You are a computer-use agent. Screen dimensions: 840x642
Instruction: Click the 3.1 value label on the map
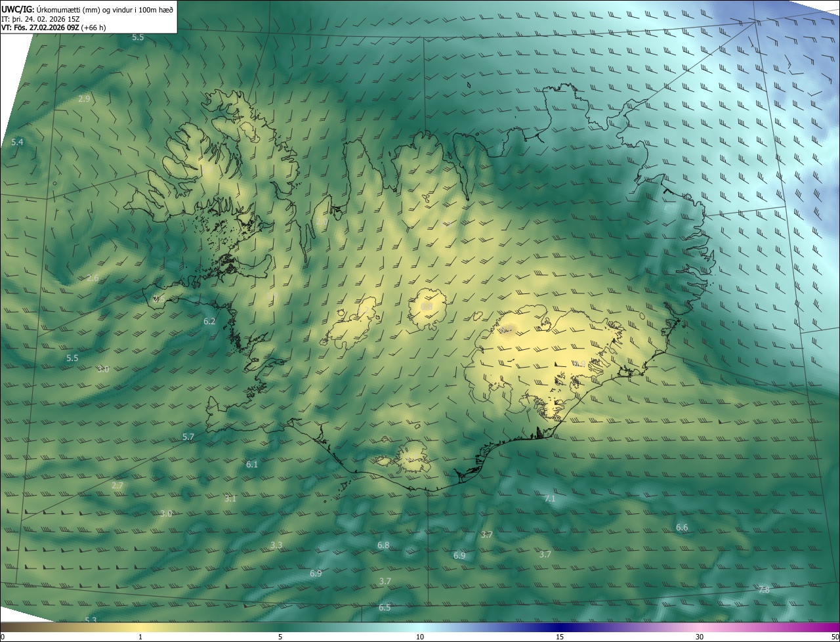tap(230, 499)
